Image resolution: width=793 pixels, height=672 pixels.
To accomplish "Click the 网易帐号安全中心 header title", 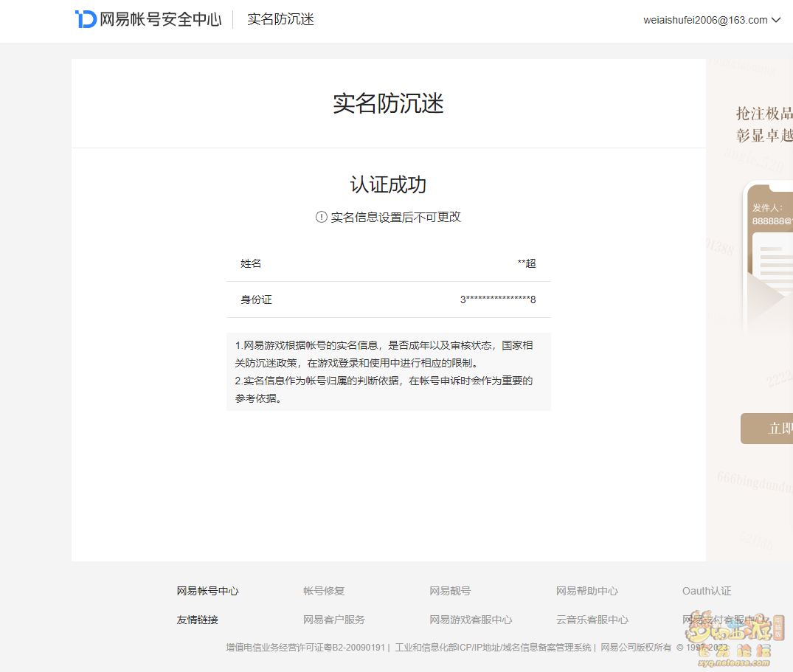I will [x=161, y=19].
